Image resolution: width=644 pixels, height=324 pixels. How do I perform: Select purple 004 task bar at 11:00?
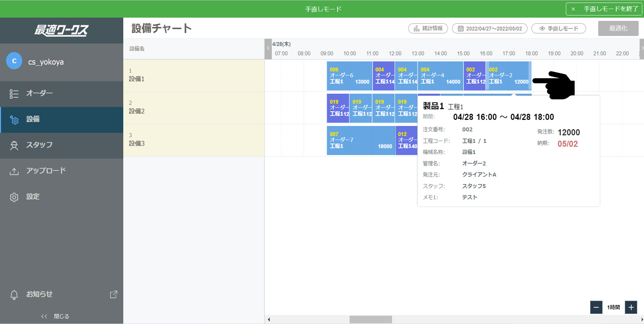tap(384, 76)
